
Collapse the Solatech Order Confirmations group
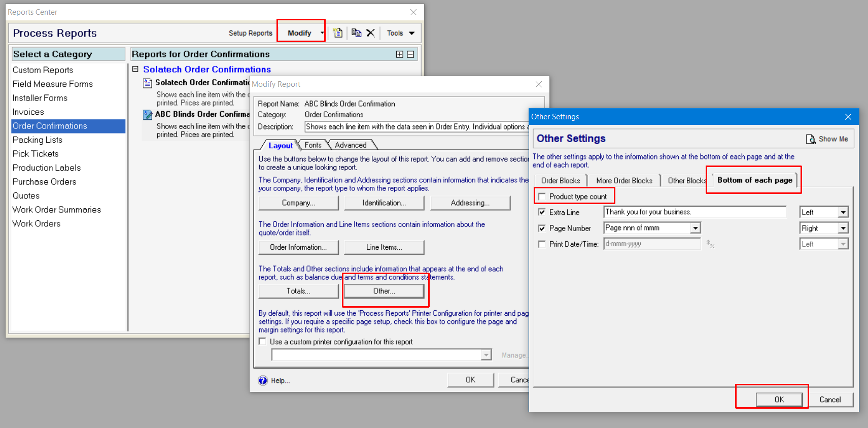tap(135, 69)
